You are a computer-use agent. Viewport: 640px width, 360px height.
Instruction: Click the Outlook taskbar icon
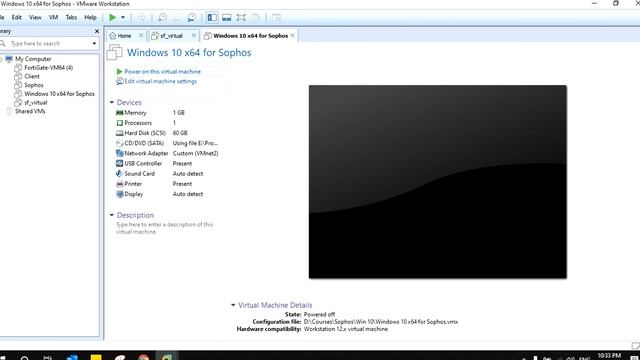(x=72, y=357)
